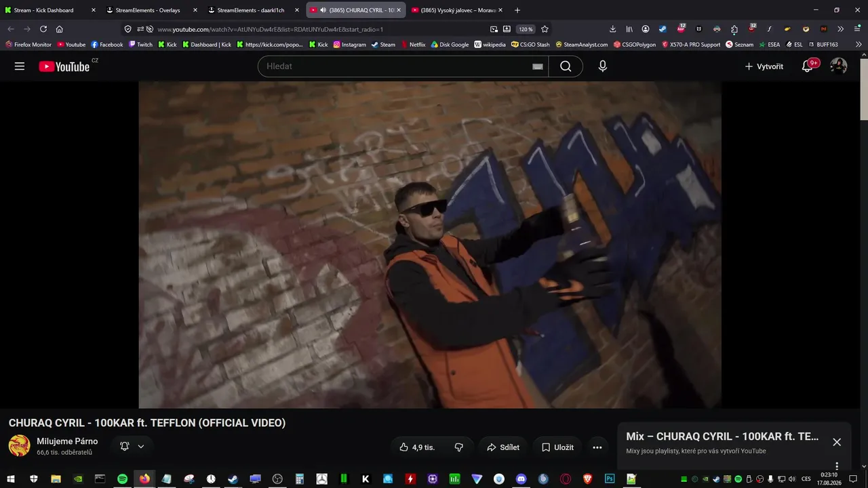The image size is (868, 488).
Task: Start voice search with microphone
Action: [602, 66]
